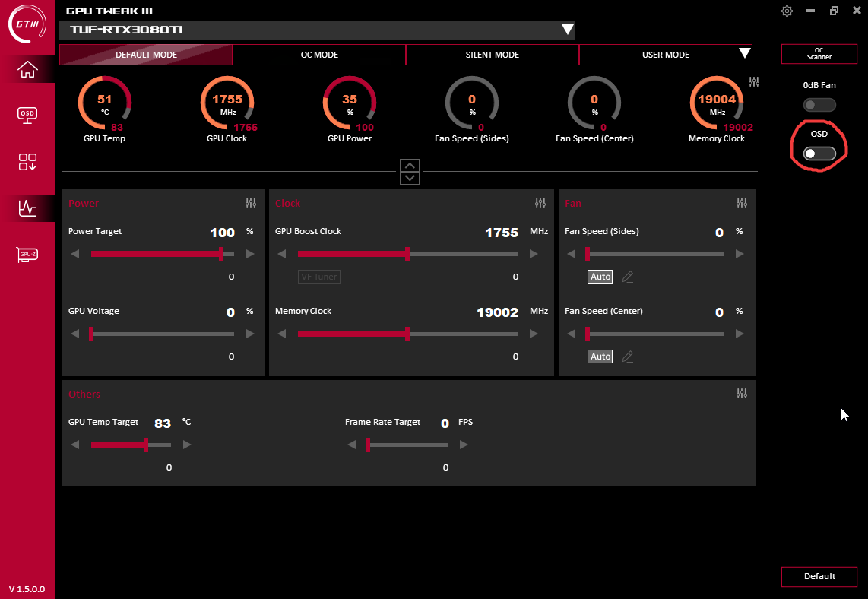Image resolution: width=868 pixels, height=599 pixels.
Task: Click the Power Target slider handle
Action: click(221, 254)
